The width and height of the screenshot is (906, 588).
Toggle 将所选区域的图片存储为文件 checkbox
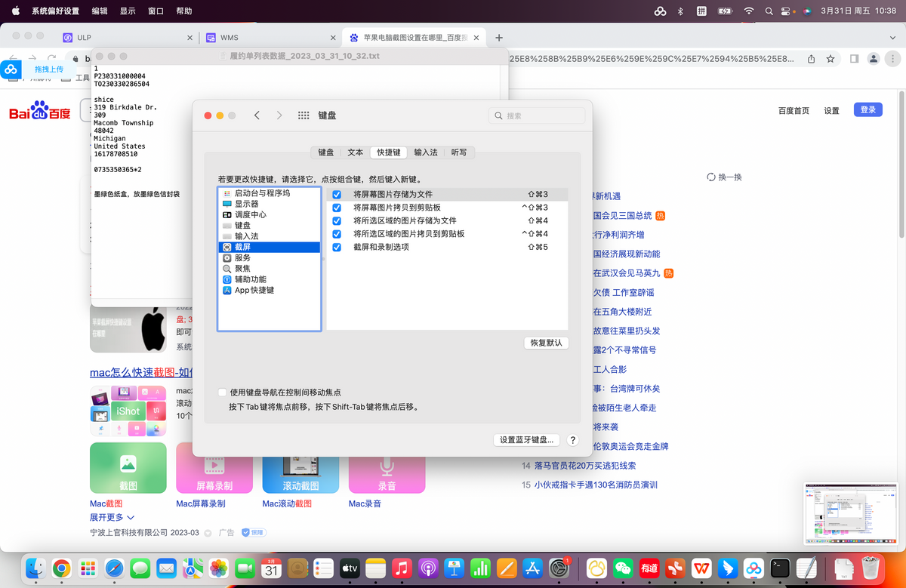coord(337,221)
